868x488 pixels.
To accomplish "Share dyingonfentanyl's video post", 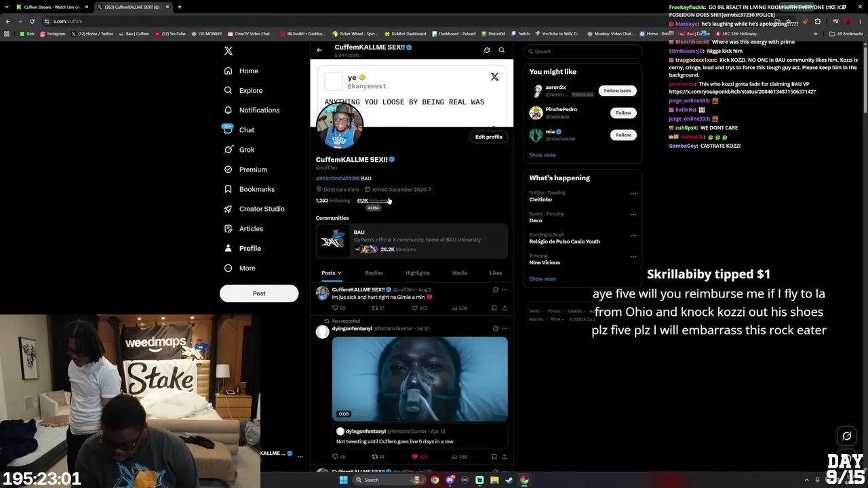I will coord(505,457).
